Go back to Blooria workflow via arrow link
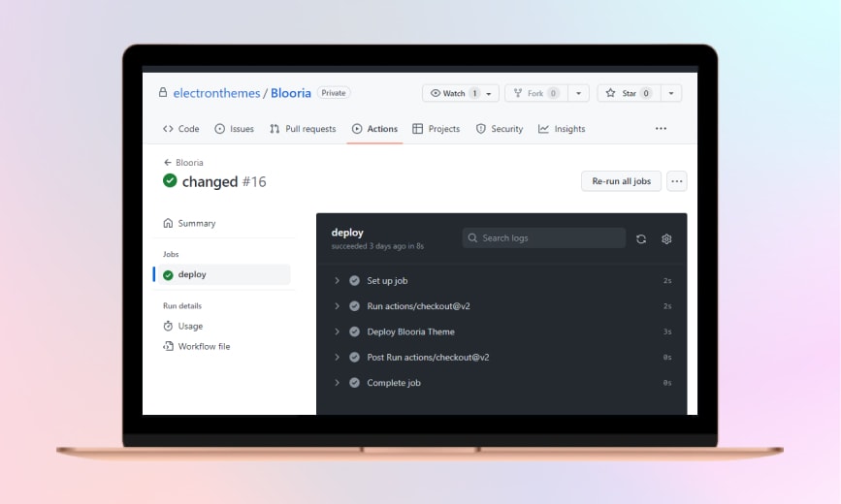 click(183, 163)
